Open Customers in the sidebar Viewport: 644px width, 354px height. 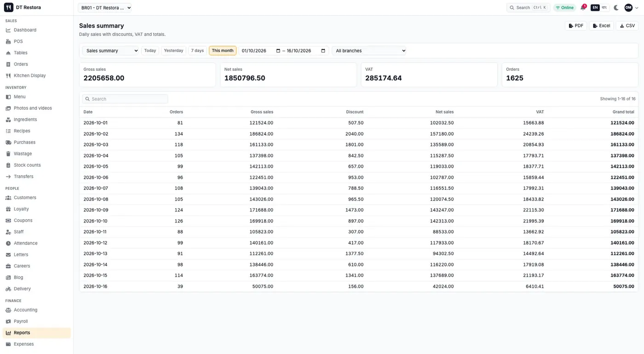point(37,198)
